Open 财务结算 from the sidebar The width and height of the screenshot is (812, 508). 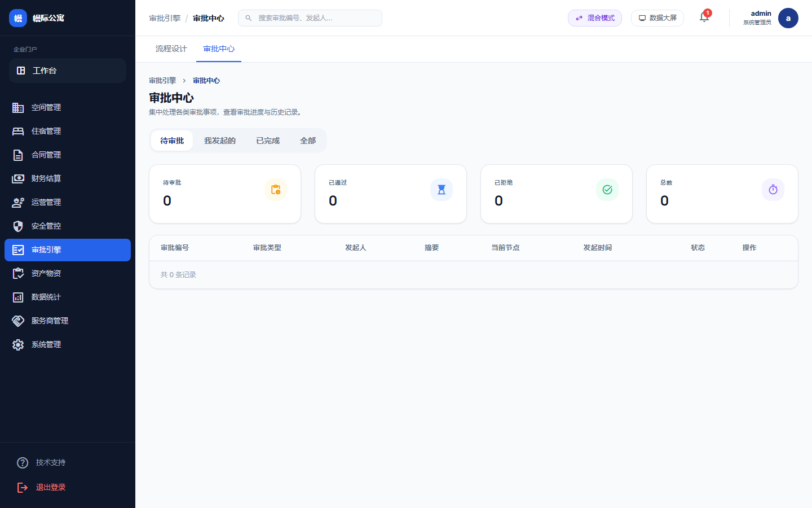pyautogui.click(x=46, y=178)
